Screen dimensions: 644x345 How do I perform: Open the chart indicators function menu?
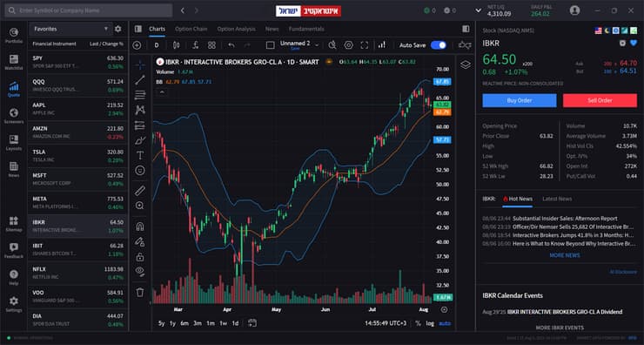196,45
